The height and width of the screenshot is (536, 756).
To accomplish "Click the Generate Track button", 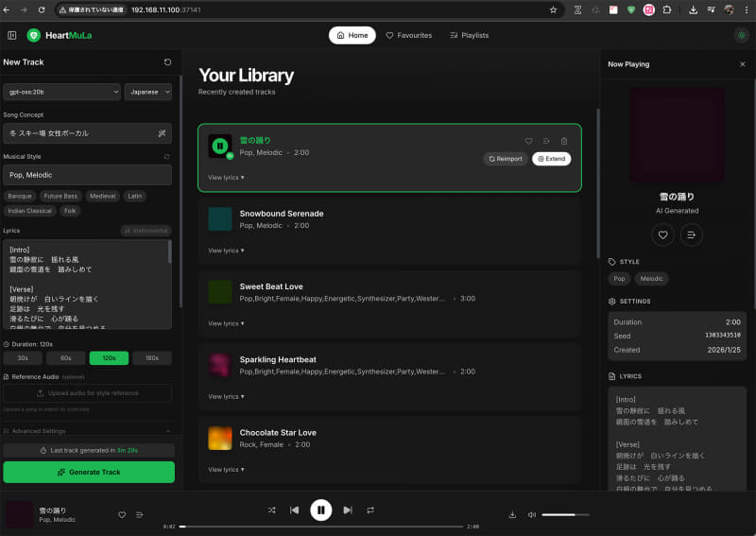I will click(89, 473).
